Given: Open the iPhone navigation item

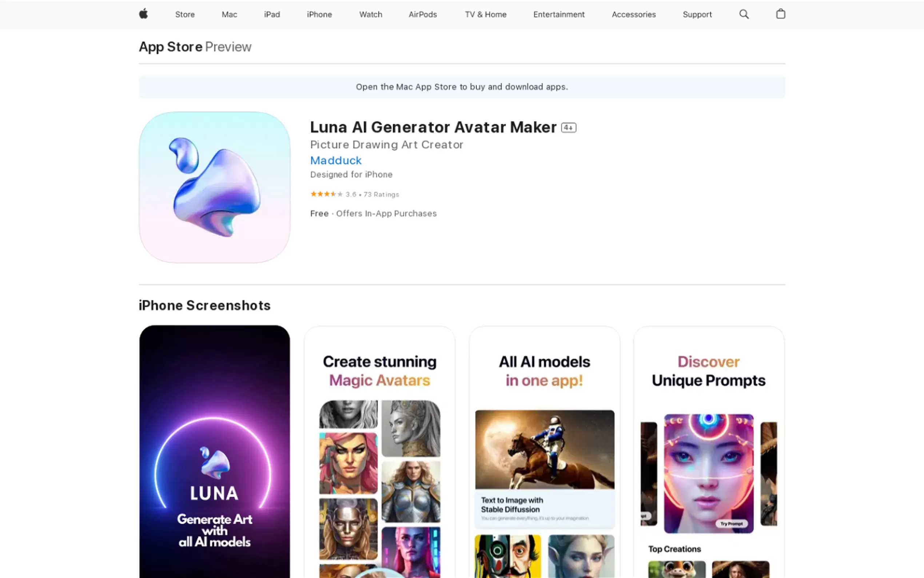Looking at the screenshot, I should [x=319, y=15].
